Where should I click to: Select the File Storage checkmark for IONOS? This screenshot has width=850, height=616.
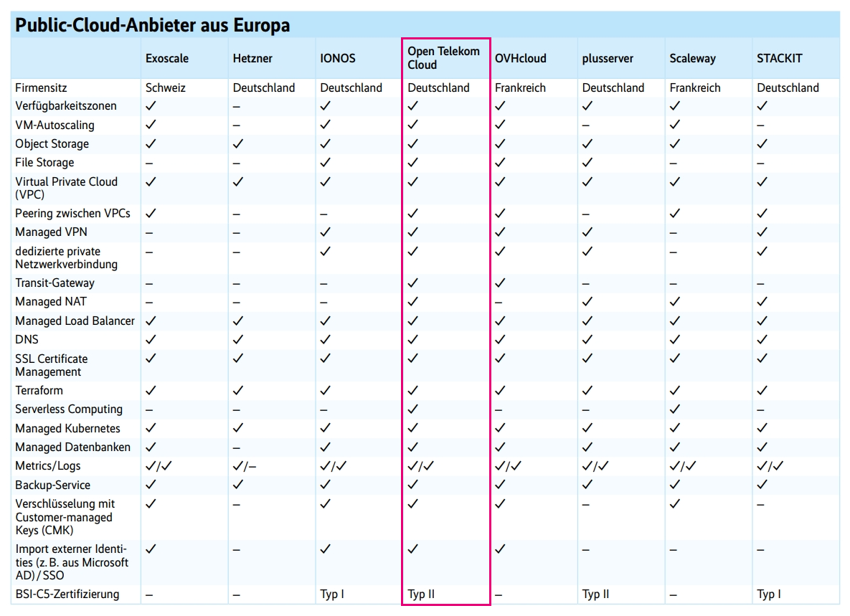pyautogui.click(x=325, y=163)
